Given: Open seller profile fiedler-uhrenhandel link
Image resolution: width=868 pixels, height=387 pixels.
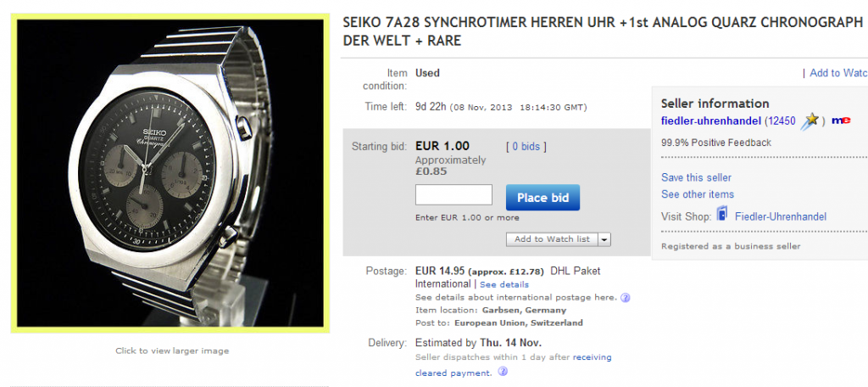Looking at the screenshot, I should click(x=711, y=121).
